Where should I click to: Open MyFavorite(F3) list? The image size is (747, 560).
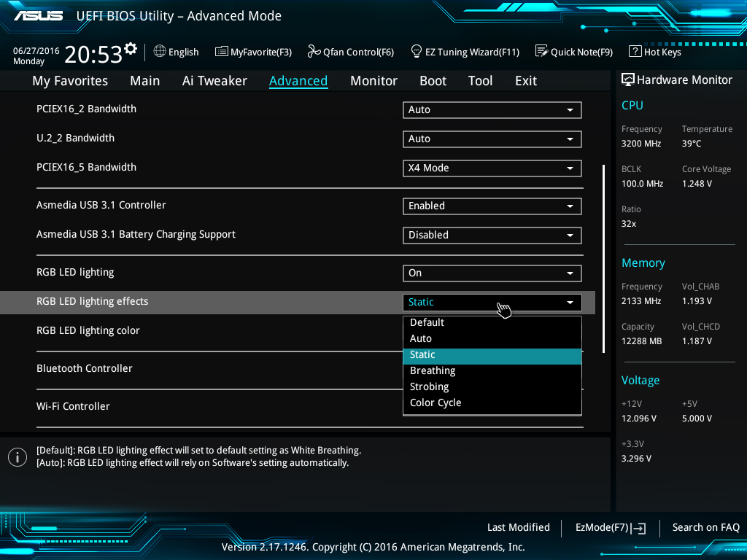pyautogui.click(x=253, y=52)
